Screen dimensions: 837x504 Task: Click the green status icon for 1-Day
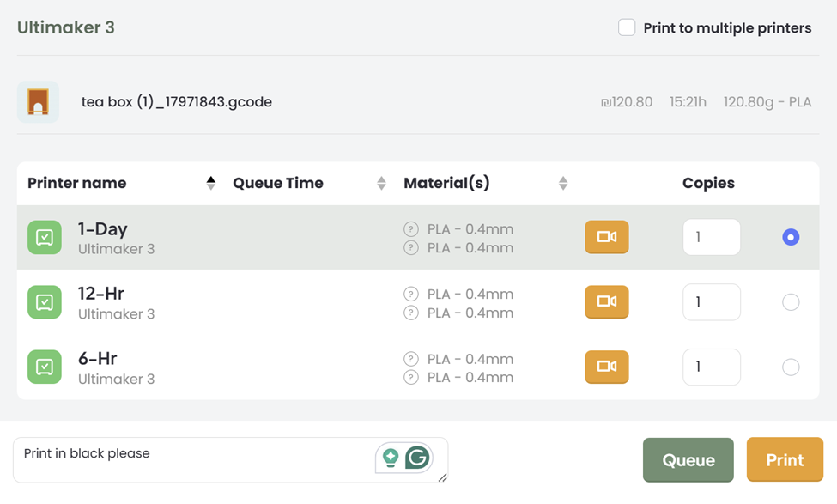click(45, 237)
